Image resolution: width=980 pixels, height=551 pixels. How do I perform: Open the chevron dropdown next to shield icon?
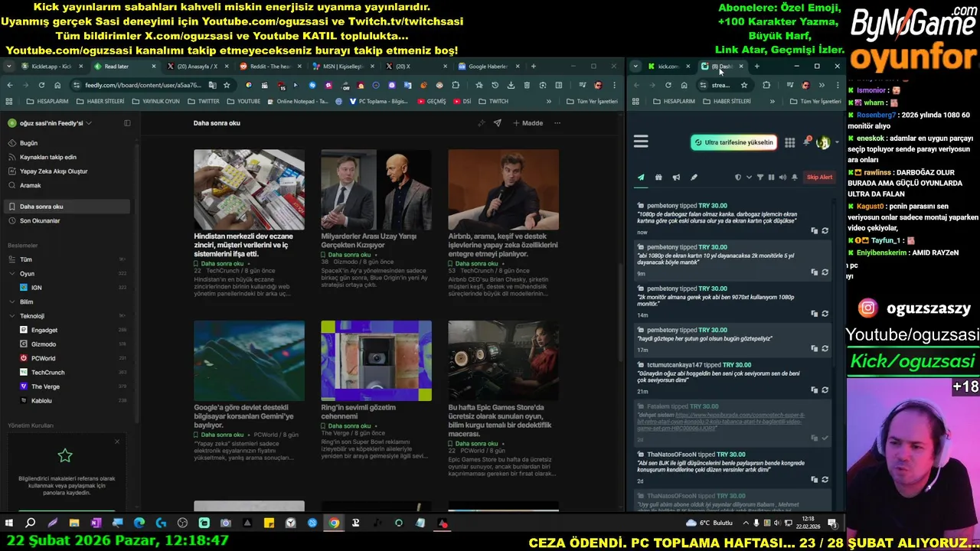click(749, 178)
